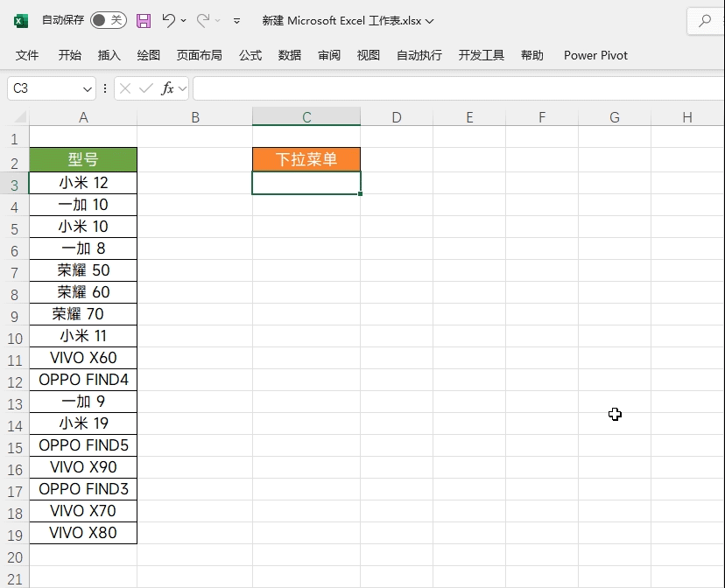Click the search magnifier box

tap(706, 21)
